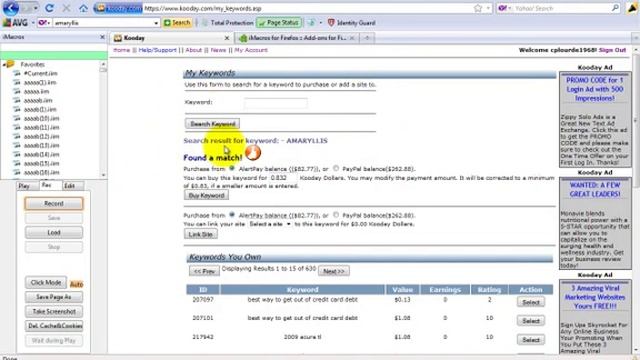The height and width of the screenshot is (360, 640).
Task: Switch to the iMacros Rec tab
Action: 47,185
